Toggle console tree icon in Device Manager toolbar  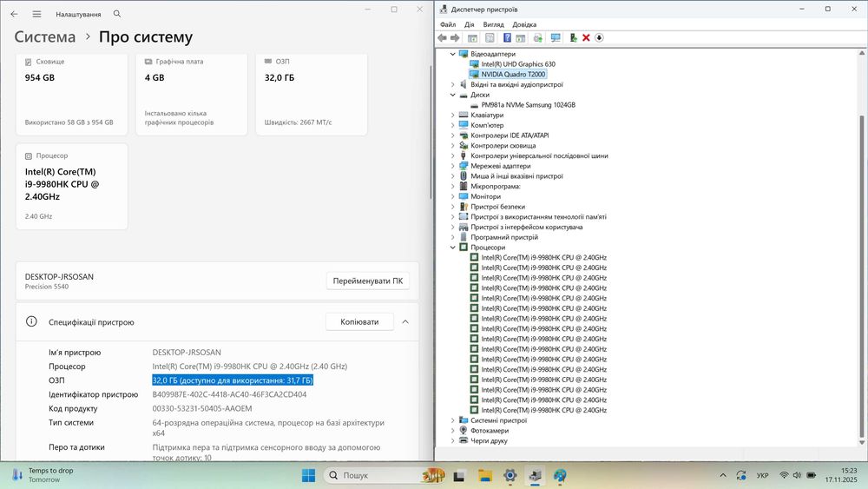(472, 37)
